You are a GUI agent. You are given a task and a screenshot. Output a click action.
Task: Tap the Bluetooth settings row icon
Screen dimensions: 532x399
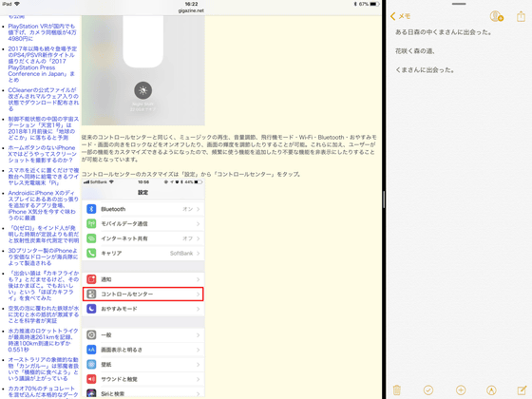tap(91, 209)
